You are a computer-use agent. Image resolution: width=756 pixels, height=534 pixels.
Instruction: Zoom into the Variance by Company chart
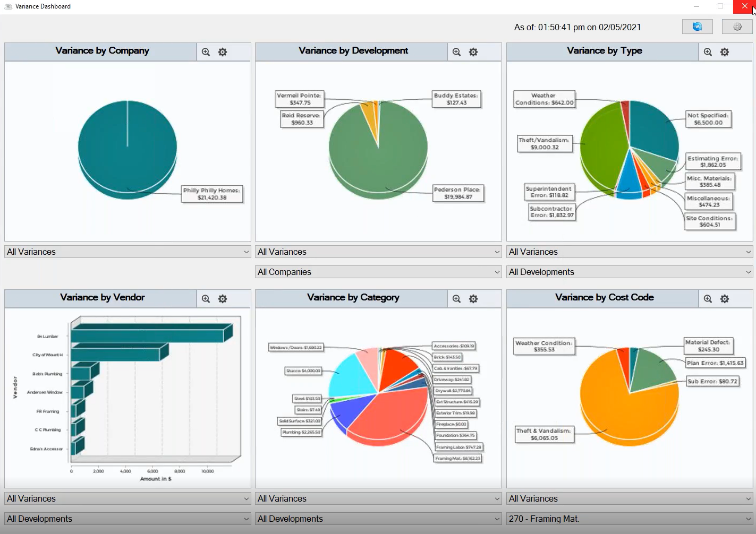click(206, 51)
